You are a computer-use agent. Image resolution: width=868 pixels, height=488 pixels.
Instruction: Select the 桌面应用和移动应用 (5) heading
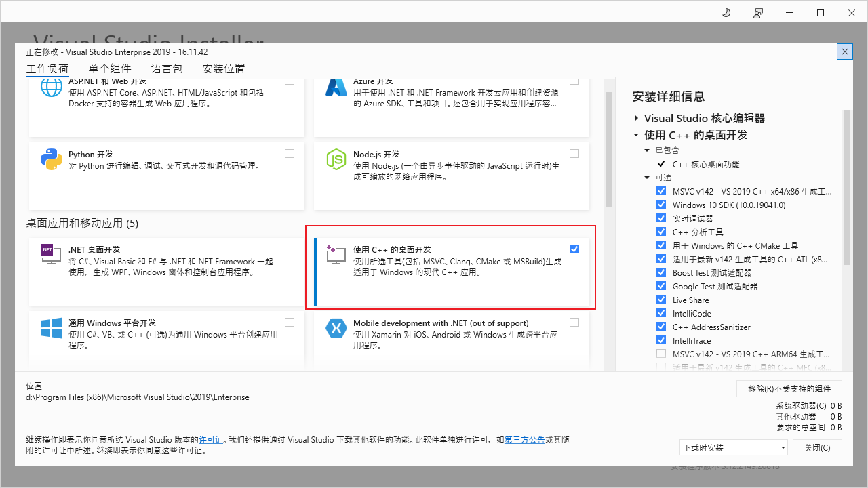82,223
